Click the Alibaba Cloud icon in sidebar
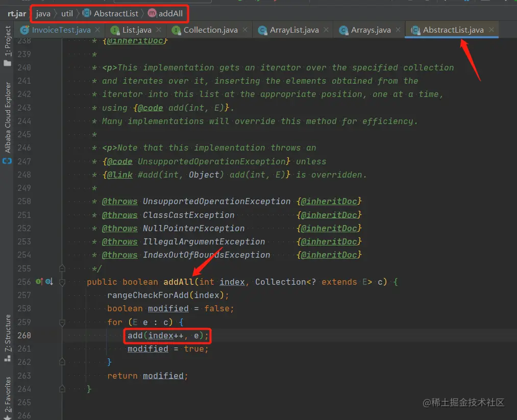Viewport: 517px width, 420px height. coord(7,161)
